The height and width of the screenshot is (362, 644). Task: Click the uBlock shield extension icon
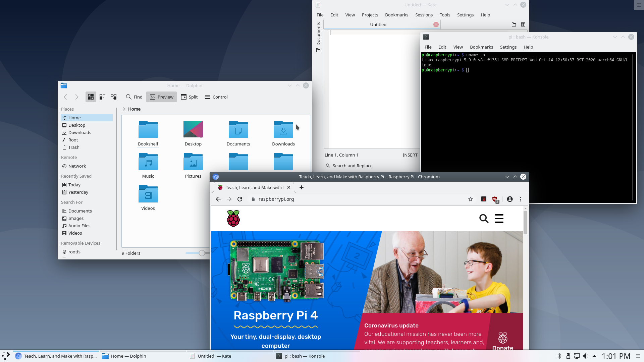[x=495, y=199]
